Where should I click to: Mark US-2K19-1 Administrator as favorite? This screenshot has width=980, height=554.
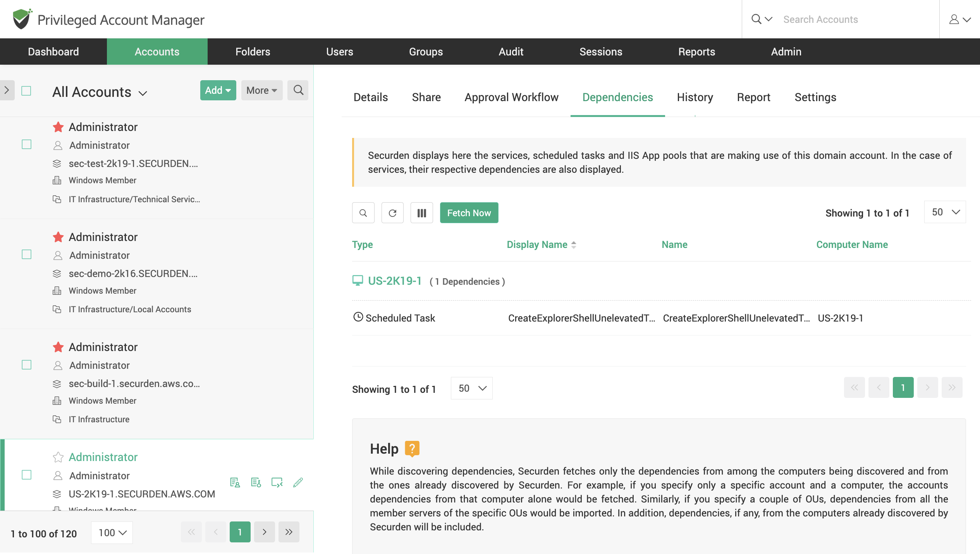pyautogui.click(x=58, y=457)
